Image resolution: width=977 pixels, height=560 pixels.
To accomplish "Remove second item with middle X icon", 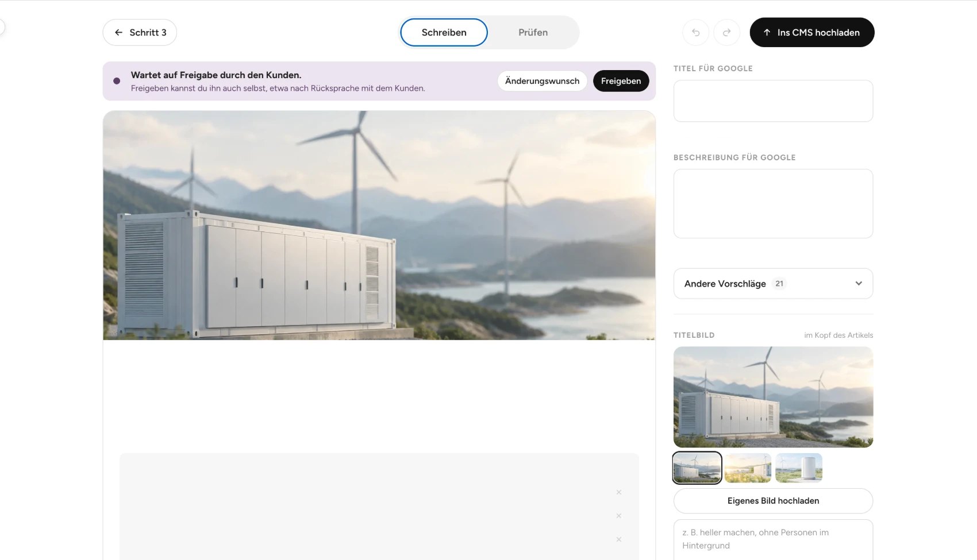I will point(619,516).
